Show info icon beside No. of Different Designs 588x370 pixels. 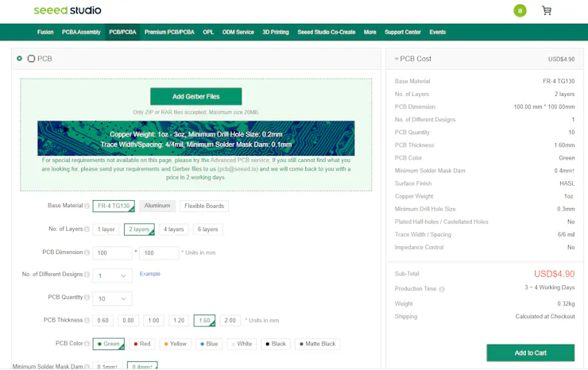87,275
